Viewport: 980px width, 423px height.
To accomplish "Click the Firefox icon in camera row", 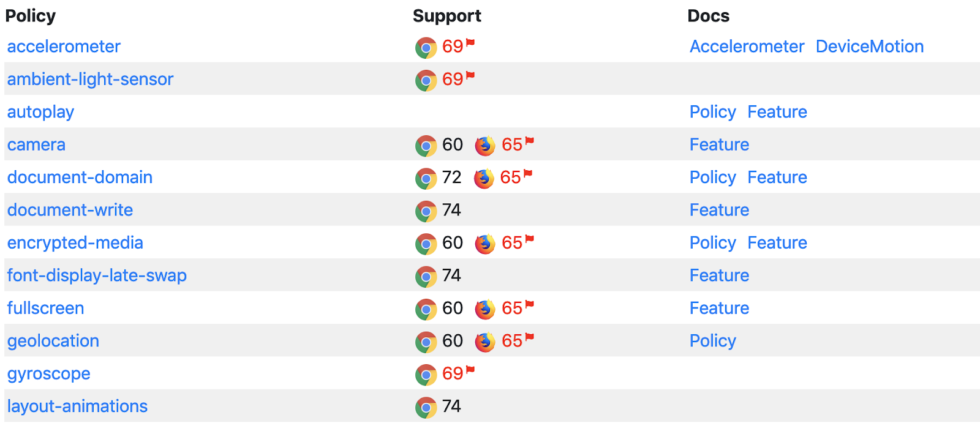I will pyautogui.click(x=485, y=146).
